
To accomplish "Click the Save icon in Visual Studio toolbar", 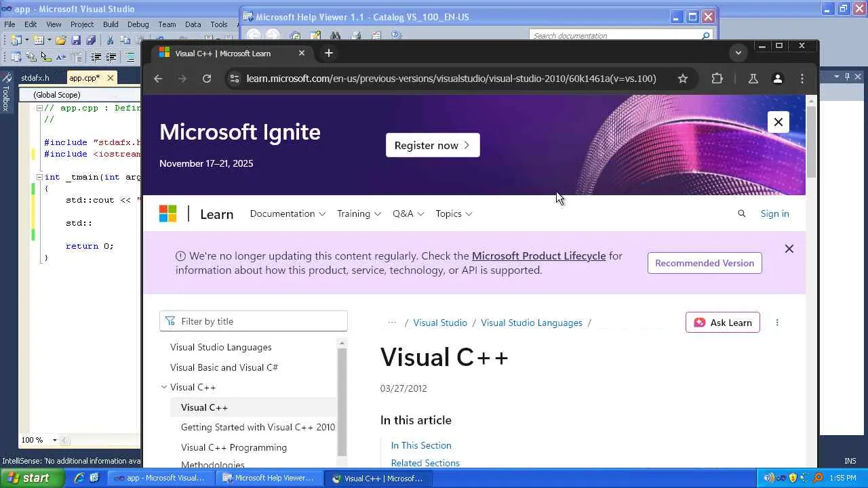I will (76, 41).
